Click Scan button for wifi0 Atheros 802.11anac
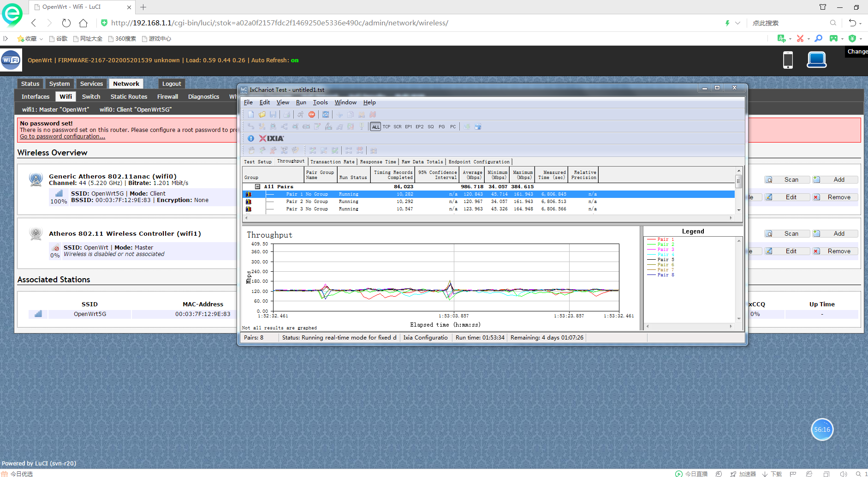This screenshot has height=477, width=868. pos(787,180)
